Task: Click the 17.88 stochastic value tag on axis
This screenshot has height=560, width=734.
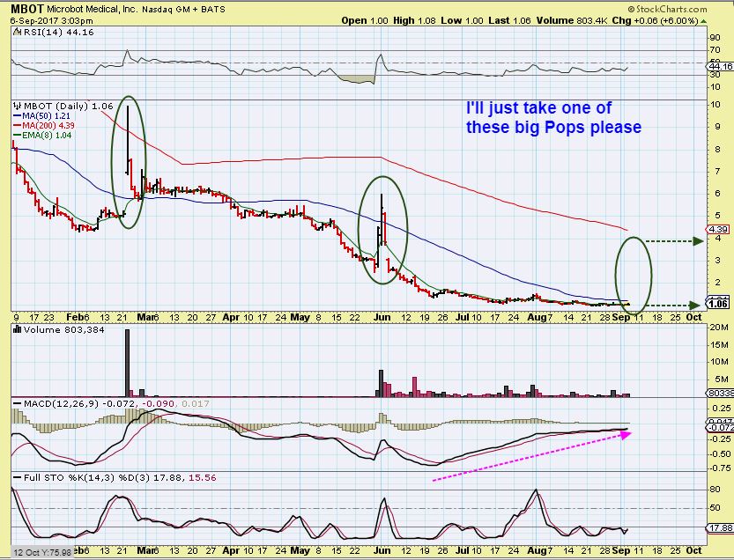Action: tap(720, 527)
